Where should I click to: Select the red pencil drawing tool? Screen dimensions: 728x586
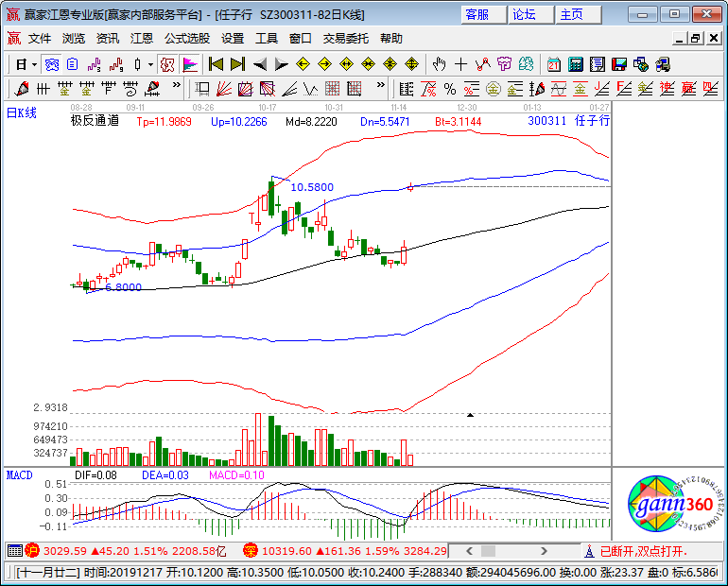[21, 89]
